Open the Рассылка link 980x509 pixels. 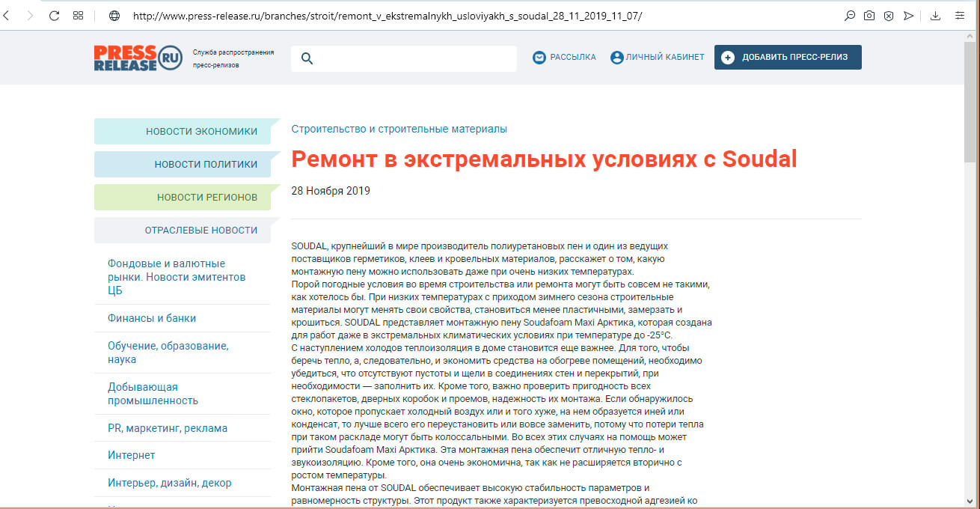click(x=573, y=58)
